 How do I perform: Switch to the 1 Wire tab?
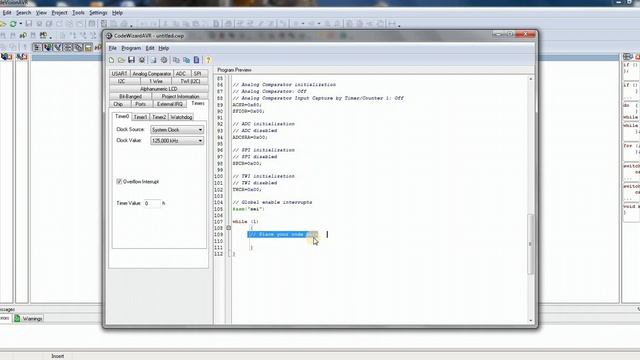tap(156, 81)
